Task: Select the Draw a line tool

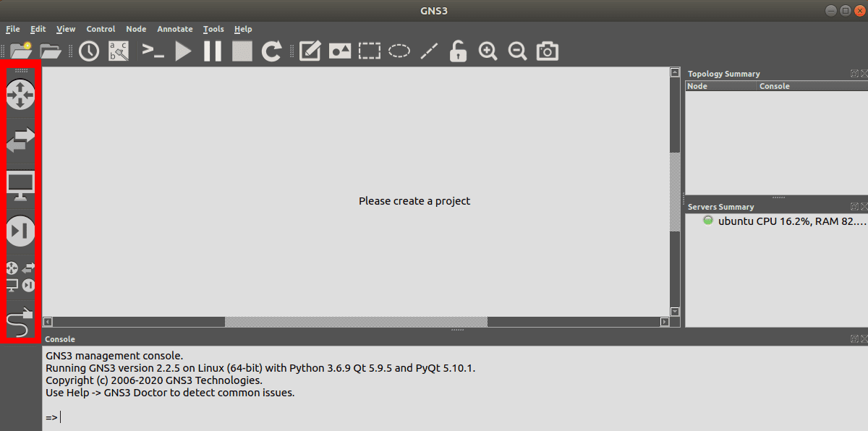Action: click(429, 51)
